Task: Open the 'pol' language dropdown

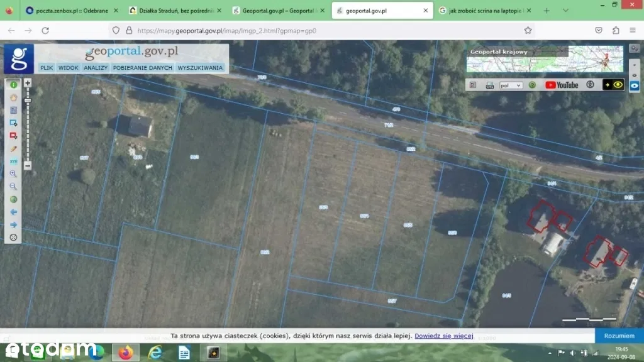Action: point(511,85)
